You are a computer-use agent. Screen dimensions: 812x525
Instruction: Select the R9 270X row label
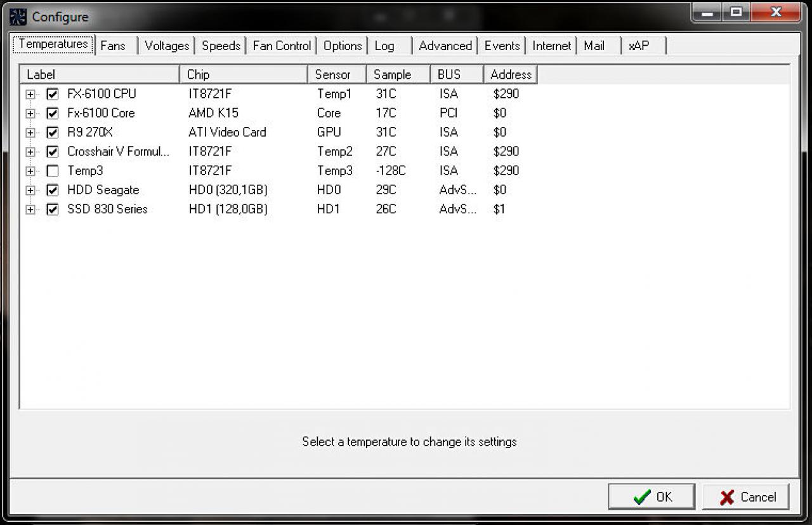tap(90, 133)
